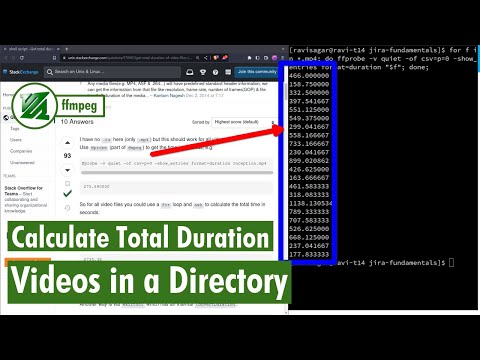Click the Brave Shields lion icon
This screenshot has width=480, height=360.
216,58
